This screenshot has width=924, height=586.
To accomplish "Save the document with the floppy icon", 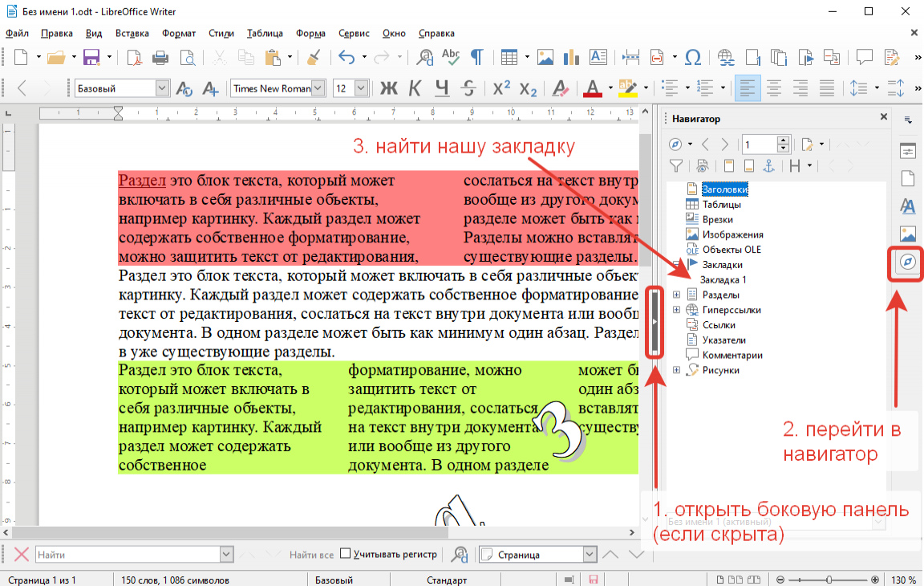I will (x=91, y=57).
